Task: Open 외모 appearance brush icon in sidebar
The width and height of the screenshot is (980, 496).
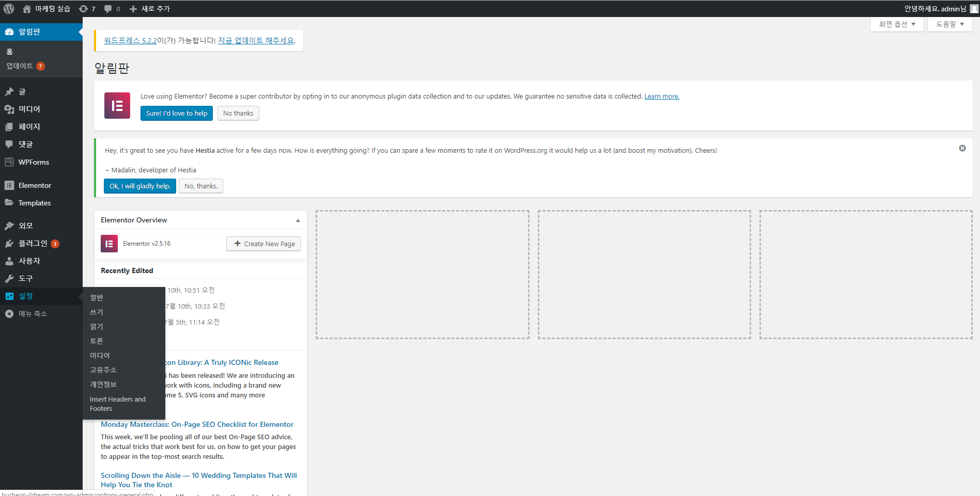Action: [x=9, y=226]
